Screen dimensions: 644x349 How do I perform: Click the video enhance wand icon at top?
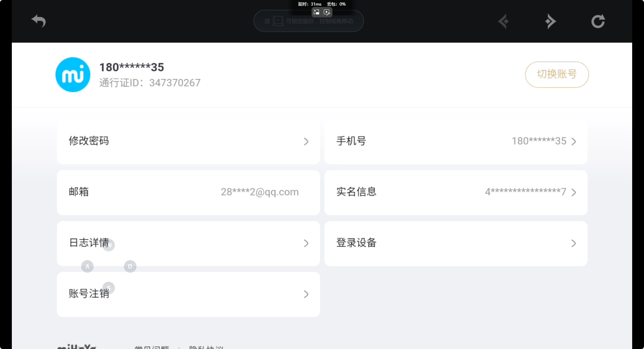click(327, 12)
